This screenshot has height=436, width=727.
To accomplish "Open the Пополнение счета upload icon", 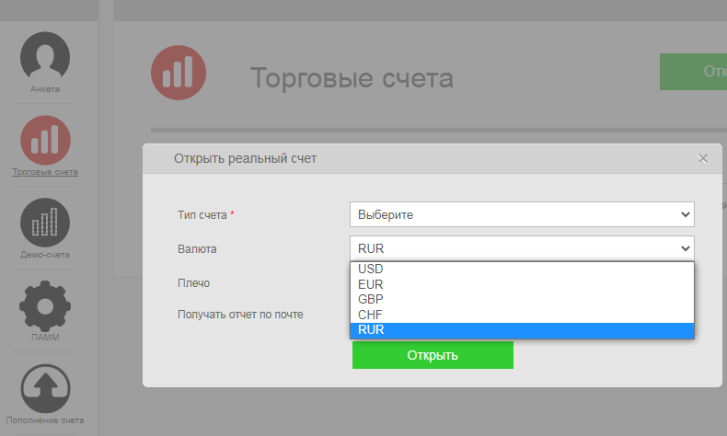I will pos(45,388).
